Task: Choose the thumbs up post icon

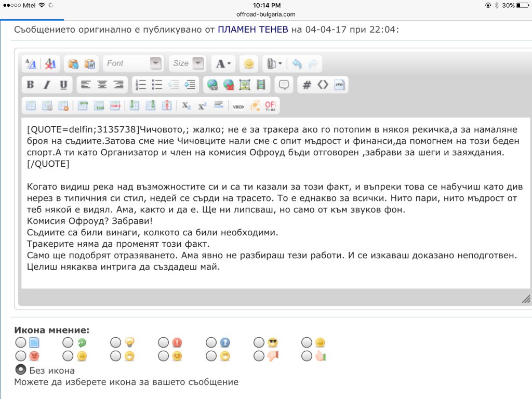Action: point(308,356)
